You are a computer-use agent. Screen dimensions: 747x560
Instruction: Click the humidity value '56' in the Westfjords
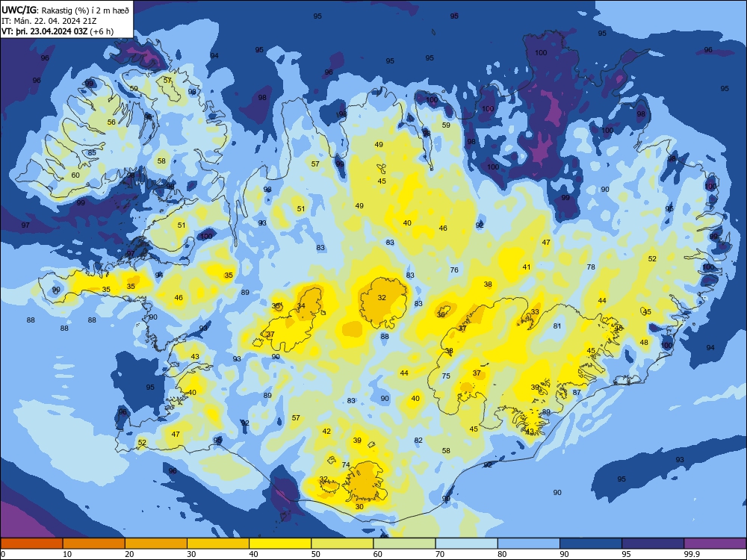tap(111, 122)
